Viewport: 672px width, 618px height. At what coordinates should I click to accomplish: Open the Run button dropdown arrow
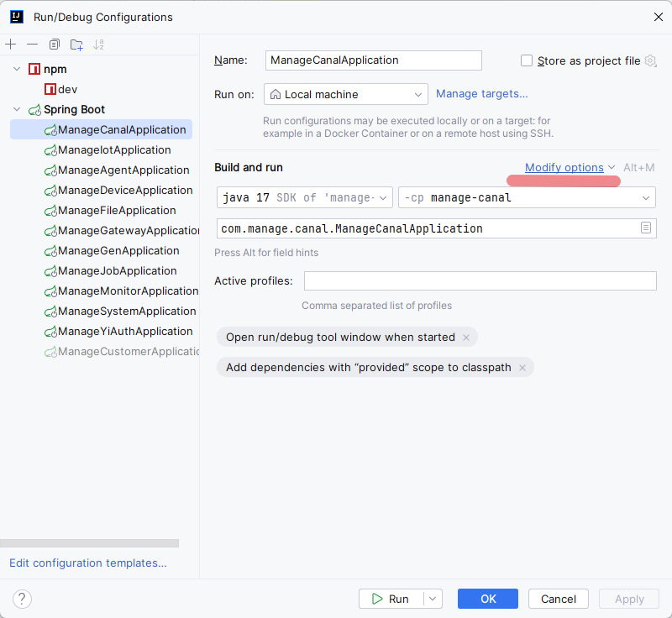pyautogui.click(x=433, y=599)
